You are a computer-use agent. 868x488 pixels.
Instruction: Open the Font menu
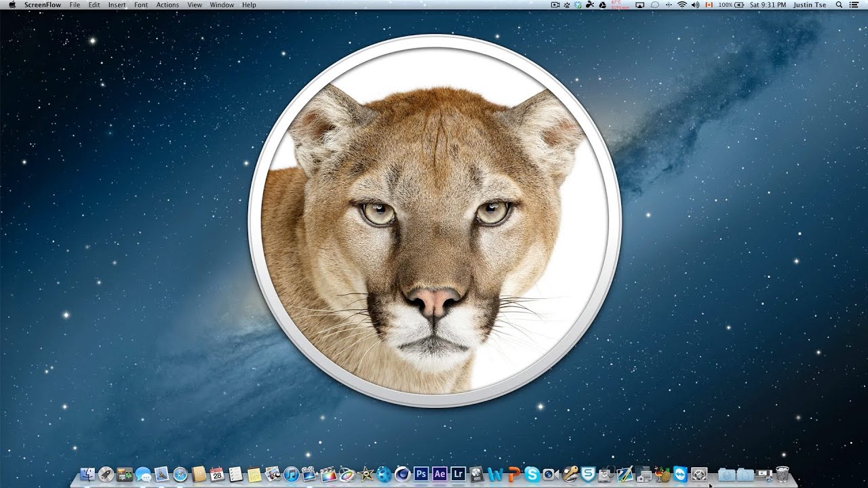point(141,5)
